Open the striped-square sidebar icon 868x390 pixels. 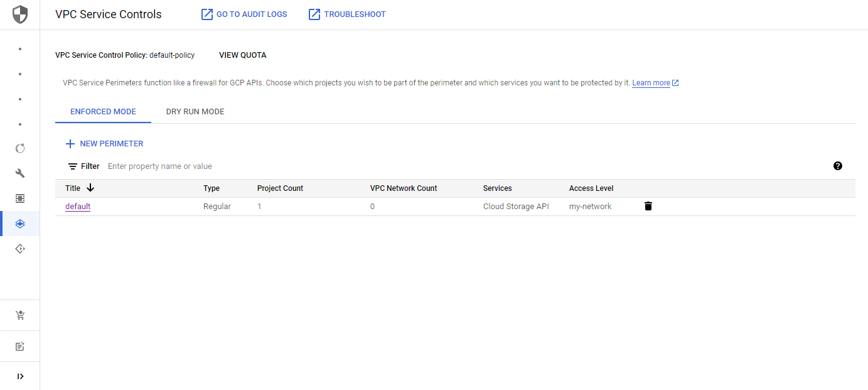point(20,198)
